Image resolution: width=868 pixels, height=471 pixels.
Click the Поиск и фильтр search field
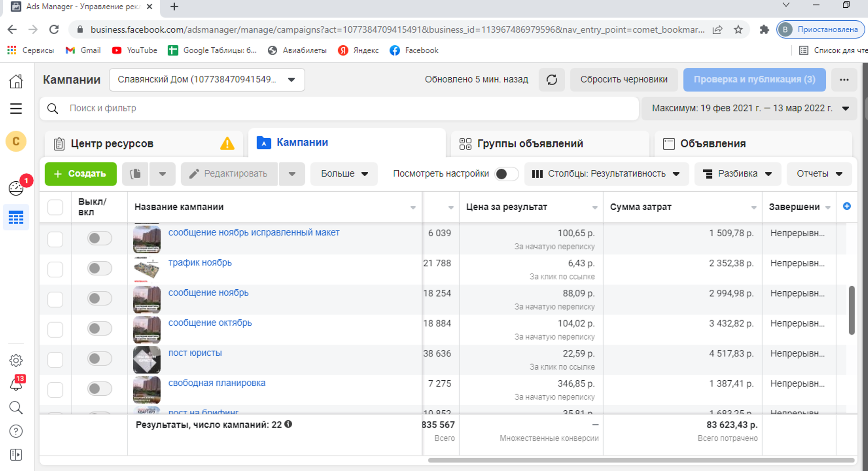point(338,109)
